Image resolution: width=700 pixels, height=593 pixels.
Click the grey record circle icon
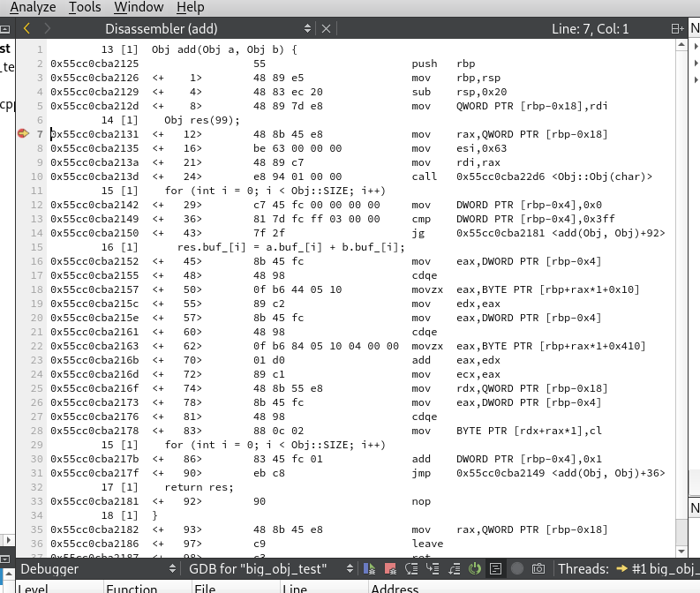(x=517, y=569)
